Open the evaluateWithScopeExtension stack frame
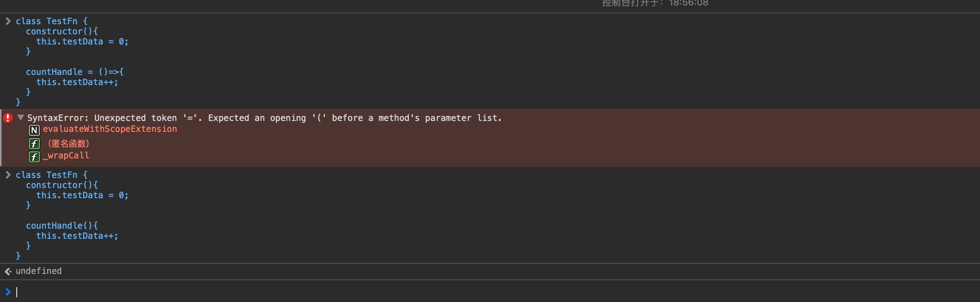This screenshot has height=302, width=980. (x=110, y=129)
